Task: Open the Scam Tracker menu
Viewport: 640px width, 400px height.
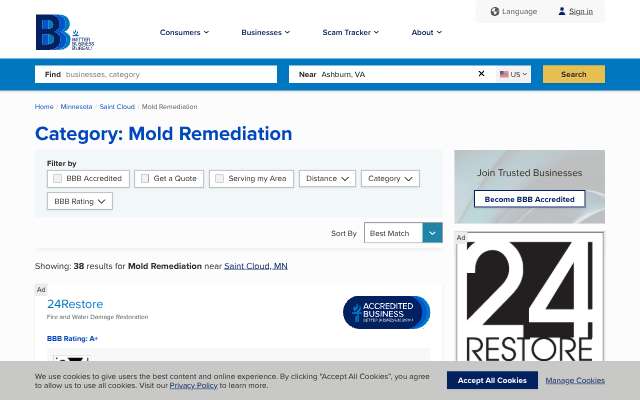Action: [x=351, y=32]
